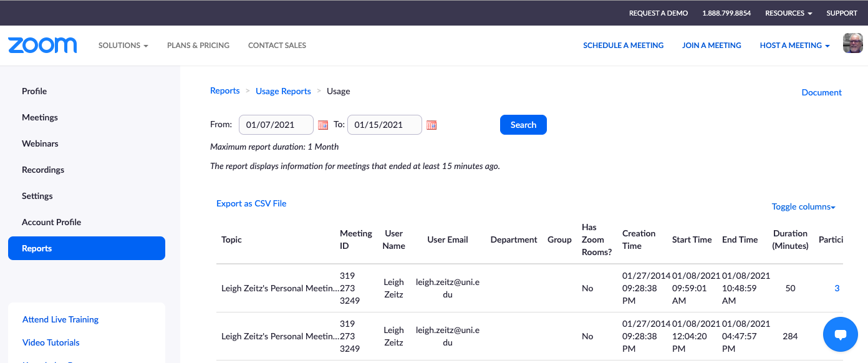The image size is (868, 363).
Task: Click the User Email column header
Action: [448, 240]
